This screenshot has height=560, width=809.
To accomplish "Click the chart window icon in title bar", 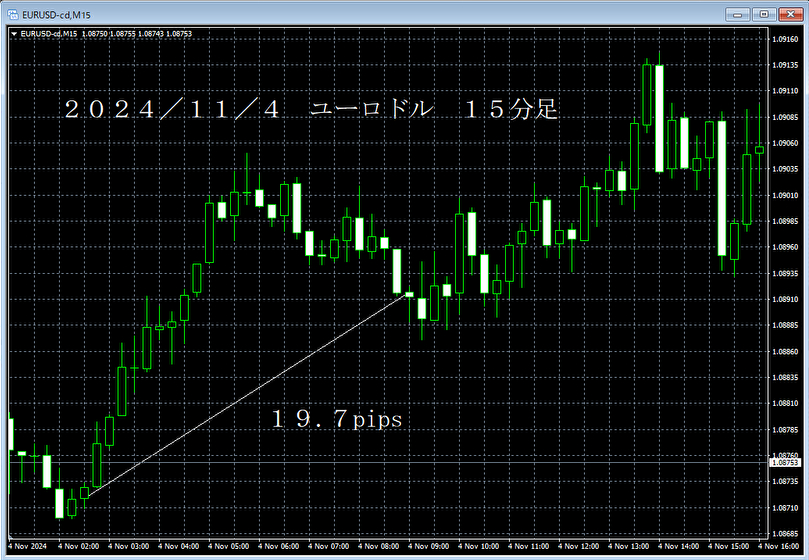I will pos(13,13).
